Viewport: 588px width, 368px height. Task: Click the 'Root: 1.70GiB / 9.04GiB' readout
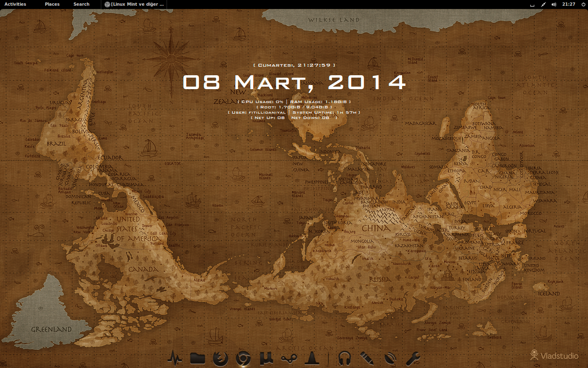click(x=294, y=107)
